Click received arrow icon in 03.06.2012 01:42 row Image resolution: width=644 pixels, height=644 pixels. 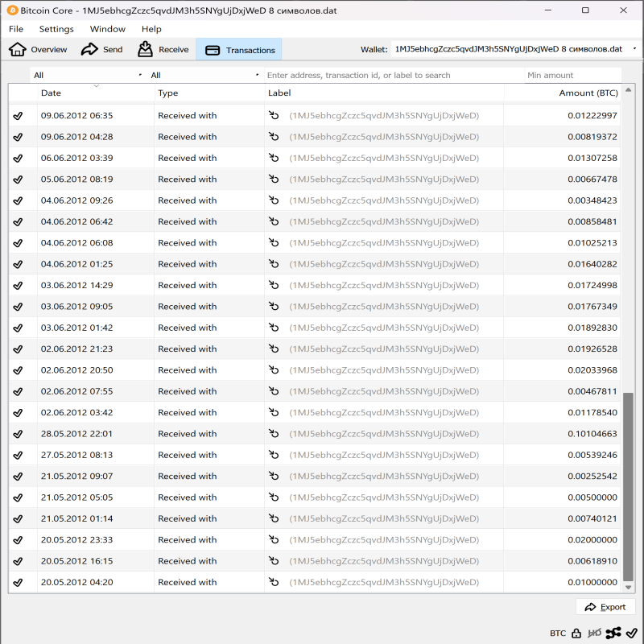click(x=274, y=328)
